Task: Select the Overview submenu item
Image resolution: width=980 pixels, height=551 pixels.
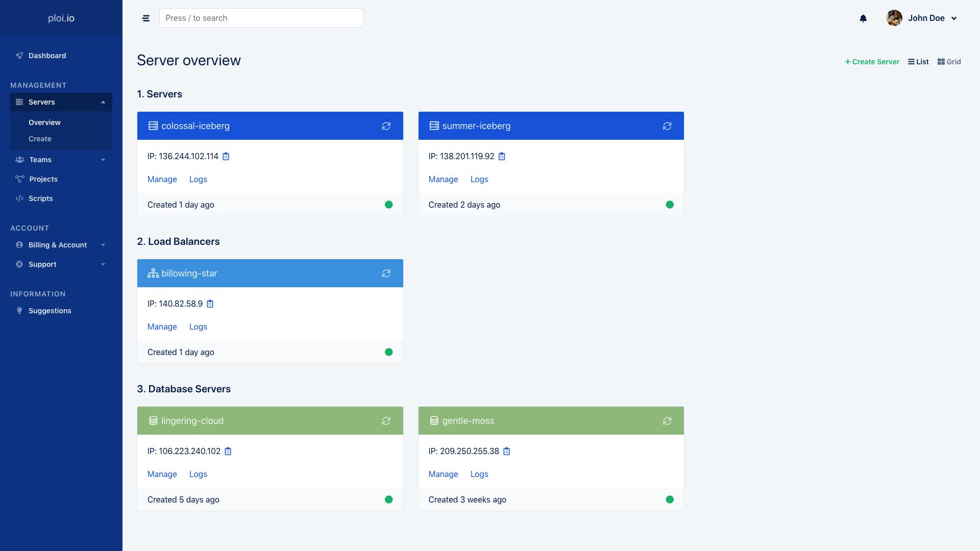Action: pos(44,122)
